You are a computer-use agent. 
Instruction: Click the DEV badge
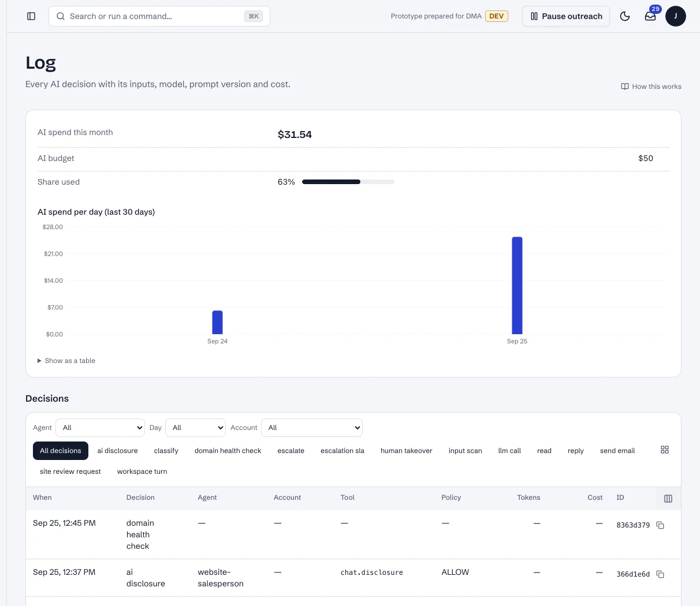[x=497, y=16]
